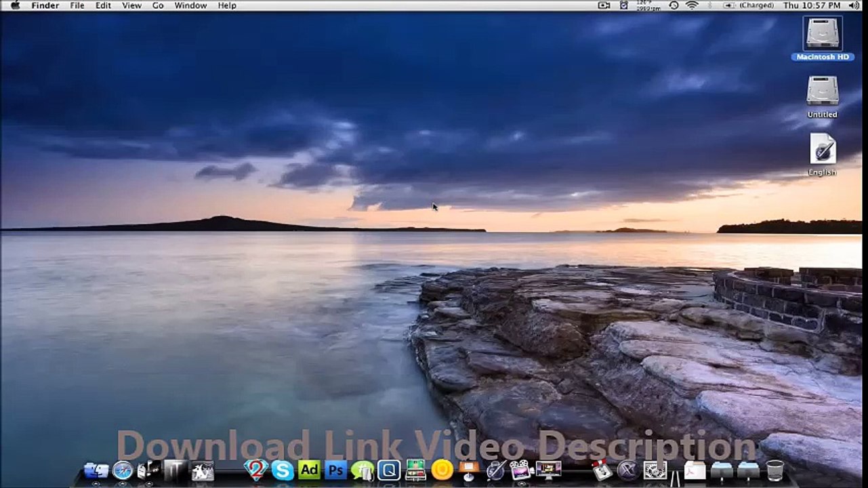Image resolution: width=868 pixels, height=488 pixels.
Task: Click the Wi-Fi status icon
Action: (692, 5)
